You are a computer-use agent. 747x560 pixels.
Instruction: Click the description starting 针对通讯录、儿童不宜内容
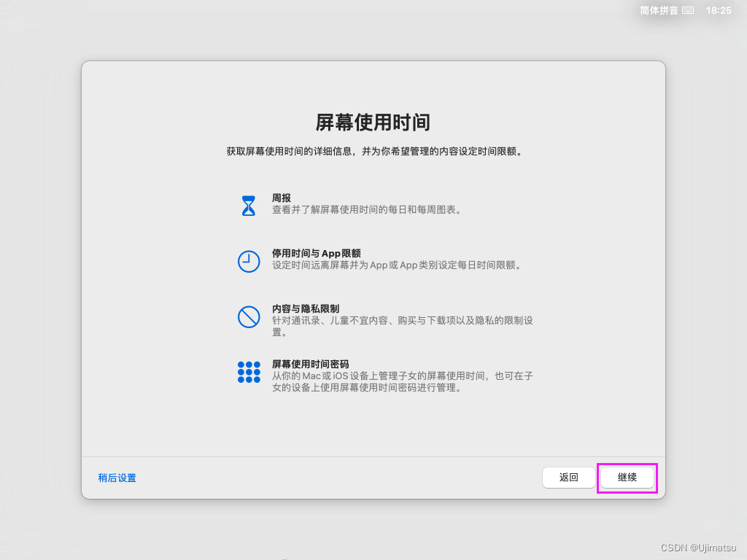tap(403, 326)
